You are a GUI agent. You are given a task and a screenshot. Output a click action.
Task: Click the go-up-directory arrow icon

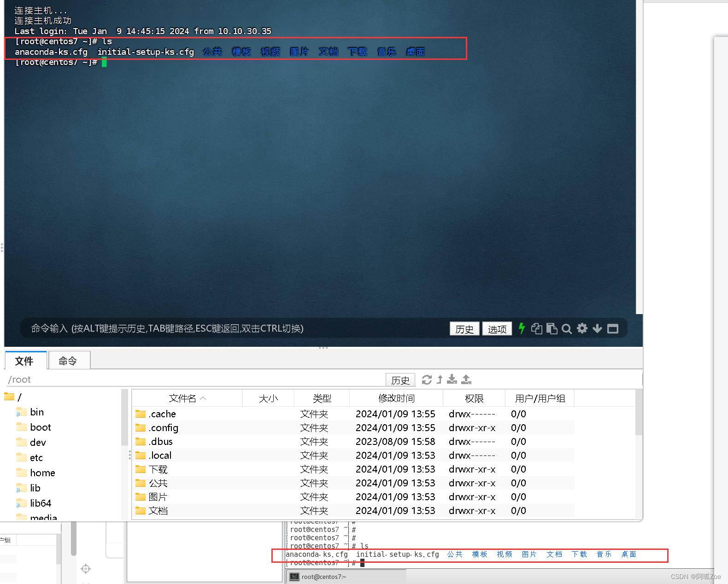click(440, 380)
